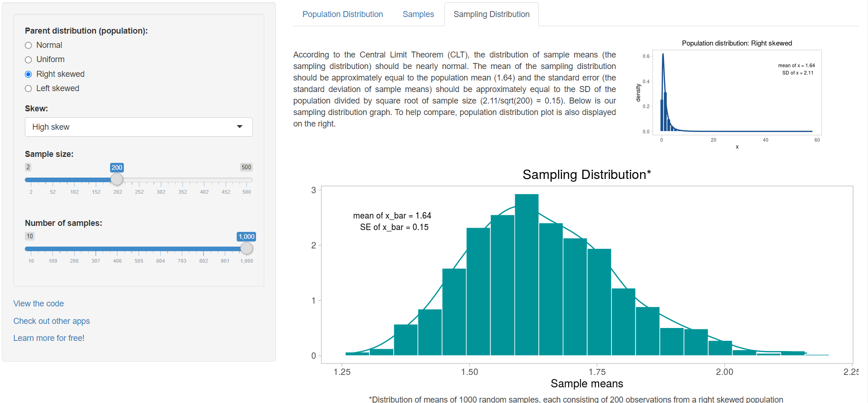Switch to the Population Distribution tab
This screenshot has width=868, height=403.
pos(343,14)
